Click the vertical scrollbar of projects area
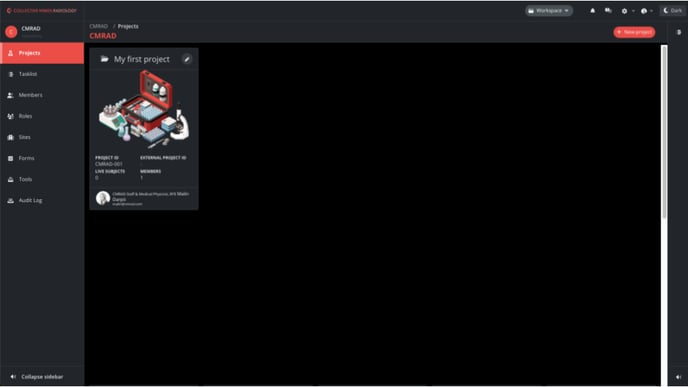The width and height of the screenshot is (688, 387). click(664, 132)
